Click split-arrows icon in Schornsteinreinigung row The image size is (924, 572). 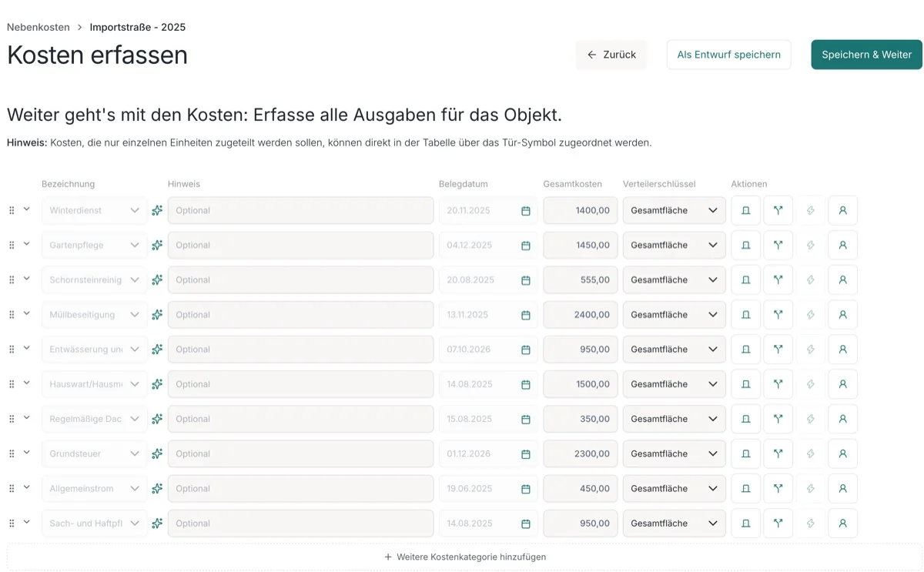coord(778,279)
